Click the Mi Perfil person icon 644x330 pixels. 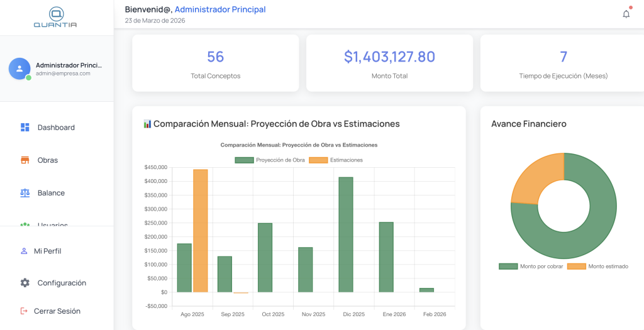25,251
